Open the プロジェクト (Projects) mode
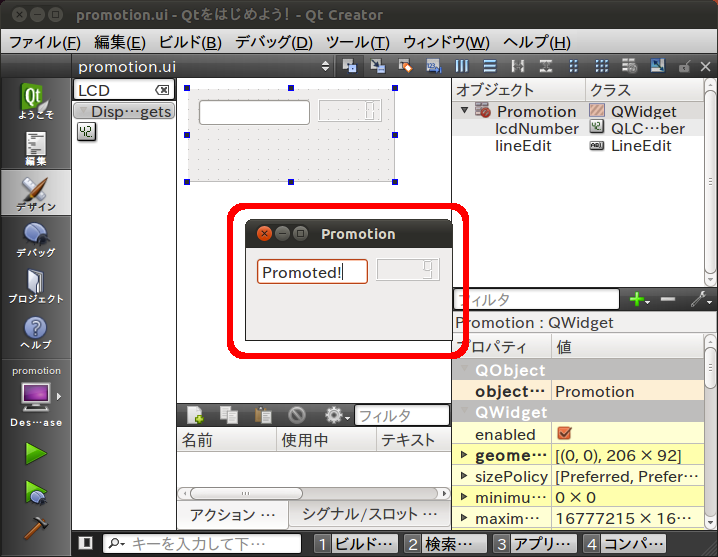 point(36,285)
